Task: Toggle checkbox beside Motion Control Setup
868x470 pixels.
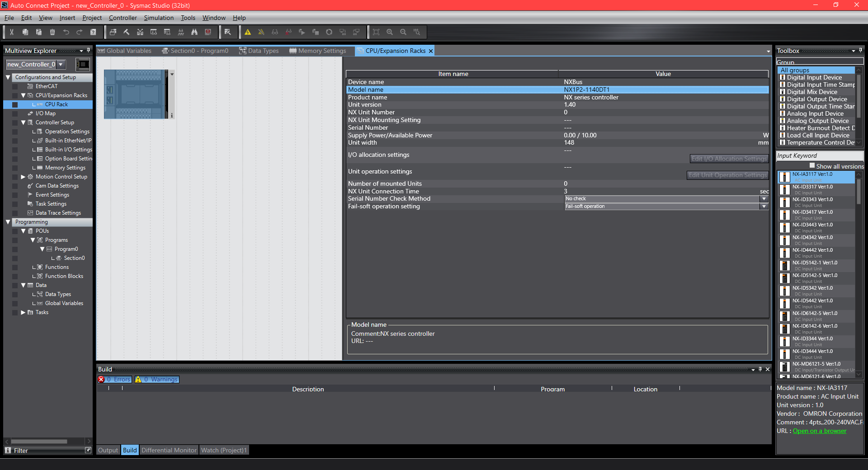Action: click(x=15, y=177)
